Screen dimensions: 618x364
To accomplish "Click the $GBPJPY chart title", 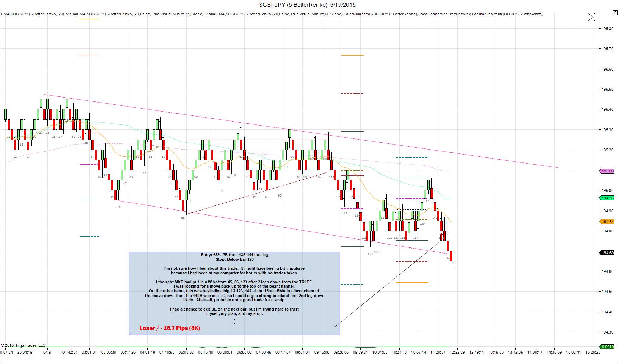I will (308, 5).
